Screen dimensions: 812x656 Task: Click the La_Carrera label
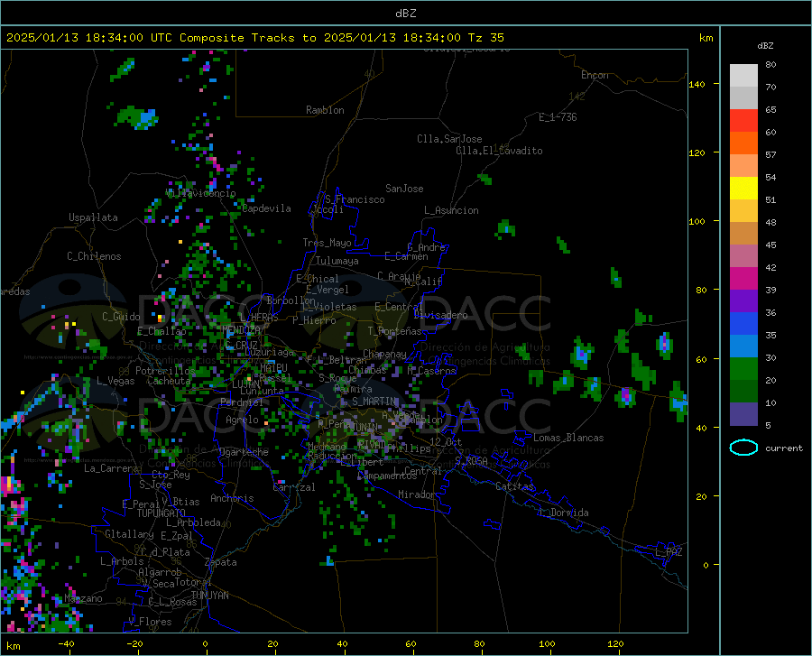(111, 468)
